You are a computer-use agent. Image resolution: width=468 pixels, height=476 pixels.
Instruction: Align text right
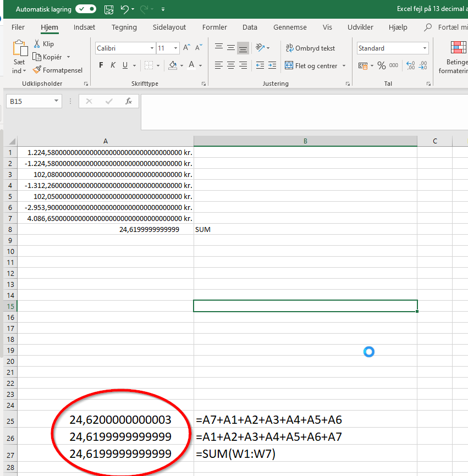pos(243,65)
